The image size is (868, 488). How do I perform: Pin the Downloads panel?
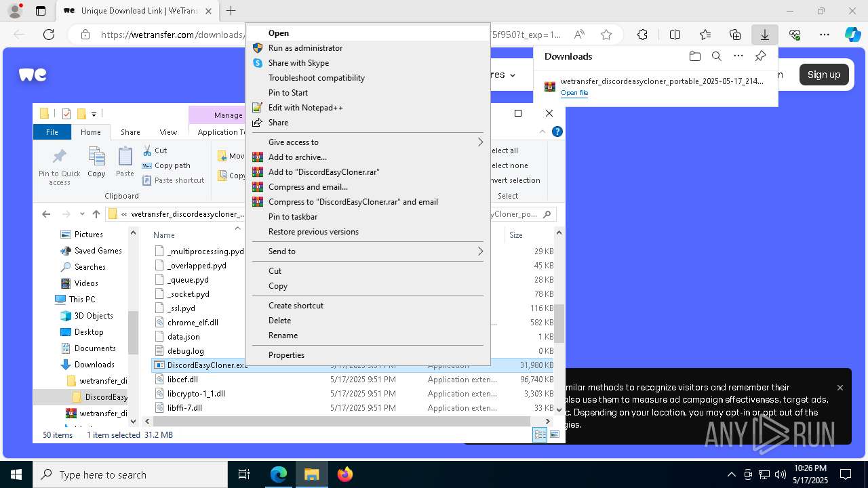(x=760, y=56)
